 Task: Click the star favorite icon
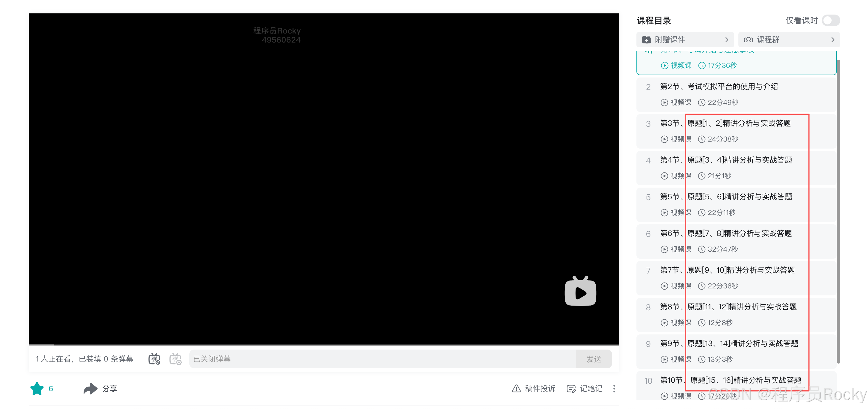(x=37, y=388)
